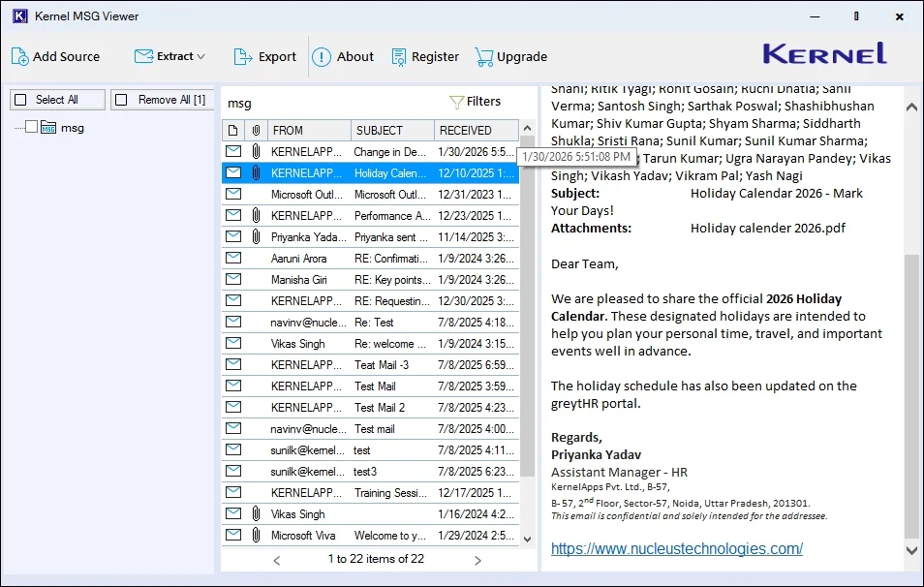Click the preview pane scrollbar thumb
The image size is (924, 587).
pos(911,396)
